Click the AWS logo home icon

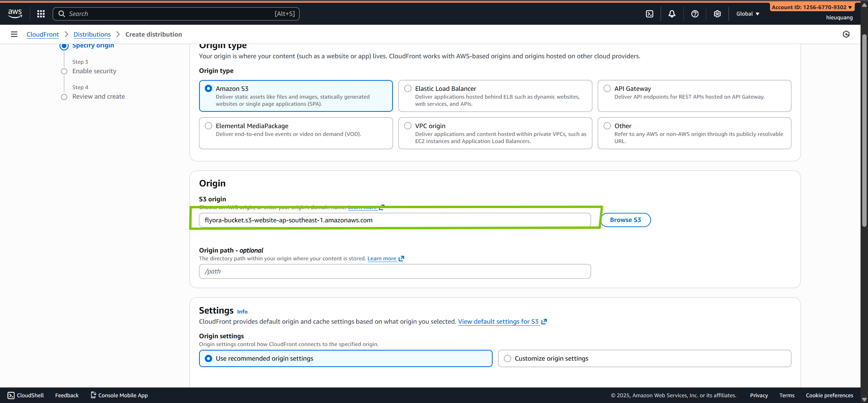(x=15, y=14)
